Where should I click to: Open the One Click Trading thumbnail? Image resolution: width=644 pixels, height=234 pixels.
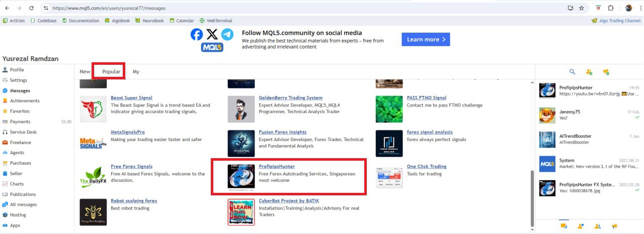tap(389, 177)
